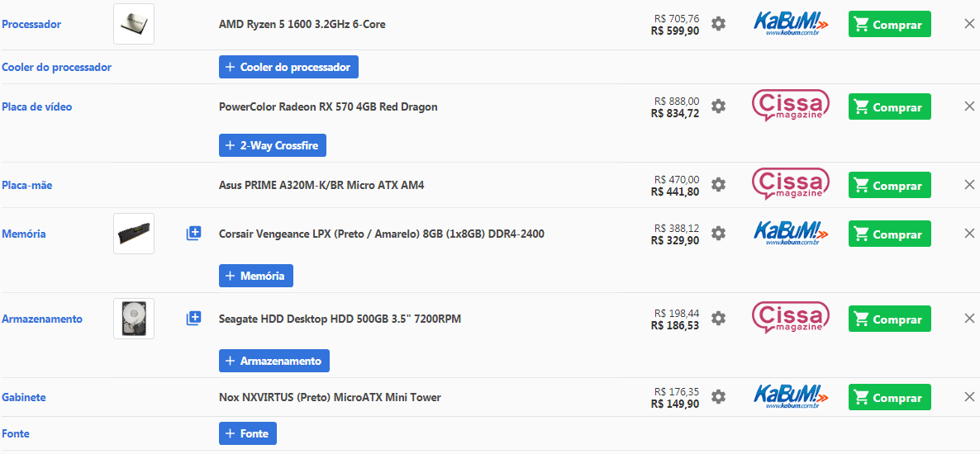Open Corsair Vengeance LPX 8GB DDR4-2400 name
Image resolution: width=980 pixels, height=454 pixels.
381,234
